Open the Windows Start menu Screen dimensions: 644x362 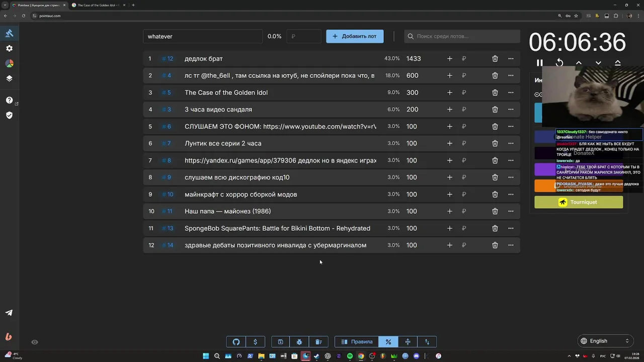click(x=206, y=356)
